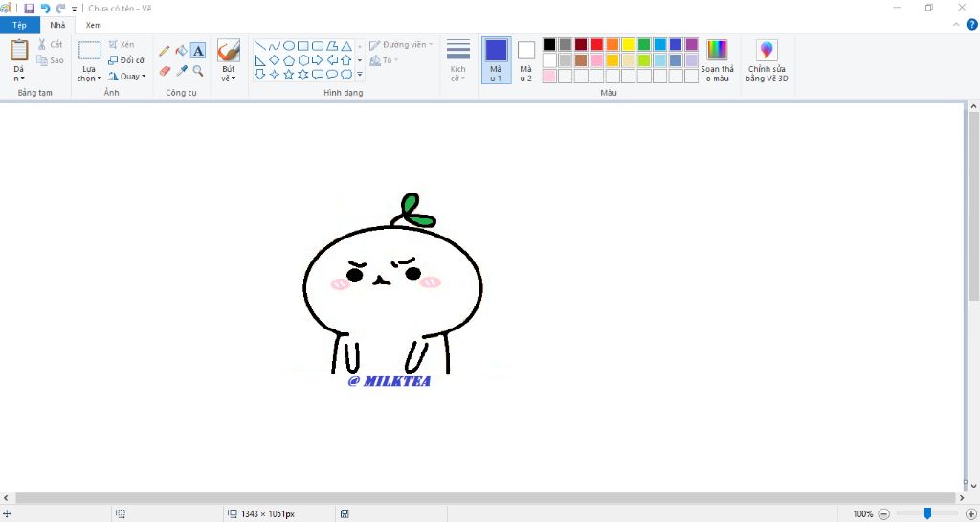Screen dimensions: 980x522
Task: Pick the red palette swatch
Action: tap(597, 44)
